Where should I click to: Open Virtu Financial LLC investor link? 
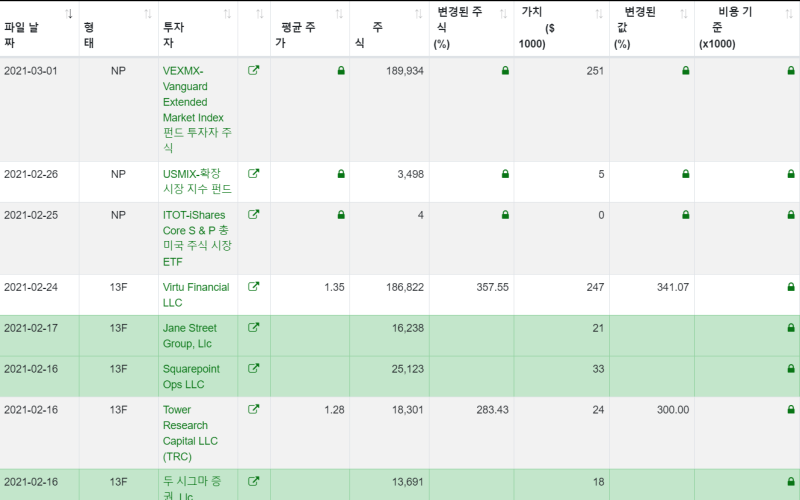click(x=196, y=295)
